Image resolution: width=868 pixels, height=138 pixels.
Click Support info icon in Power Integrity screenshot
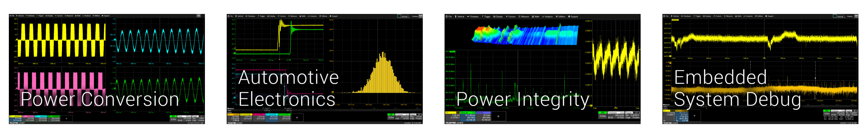pyautogui.click(x=569, y=16)
